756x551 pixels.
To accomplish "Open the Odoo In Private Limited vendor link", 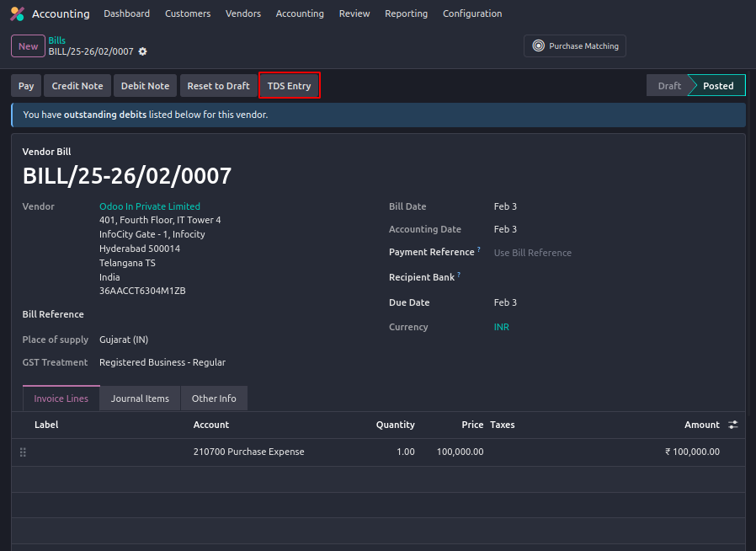I will tap(150, 206).
